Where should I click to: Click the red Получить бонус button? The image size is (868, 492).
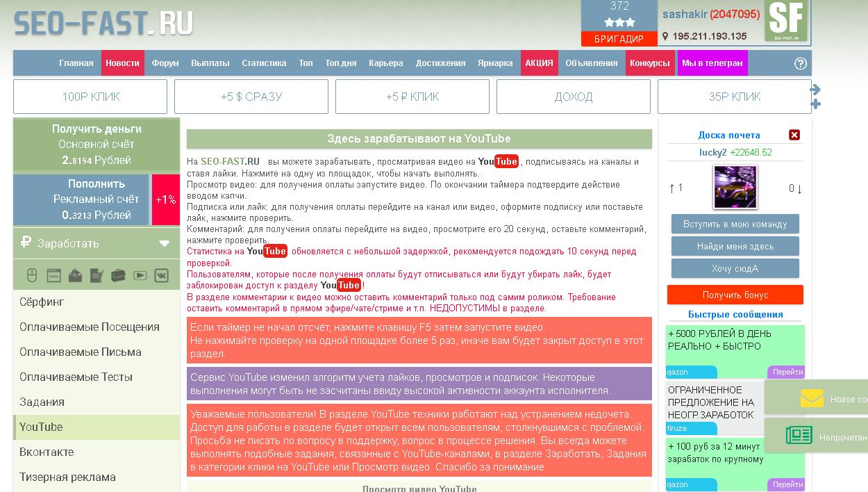[735, 295]
